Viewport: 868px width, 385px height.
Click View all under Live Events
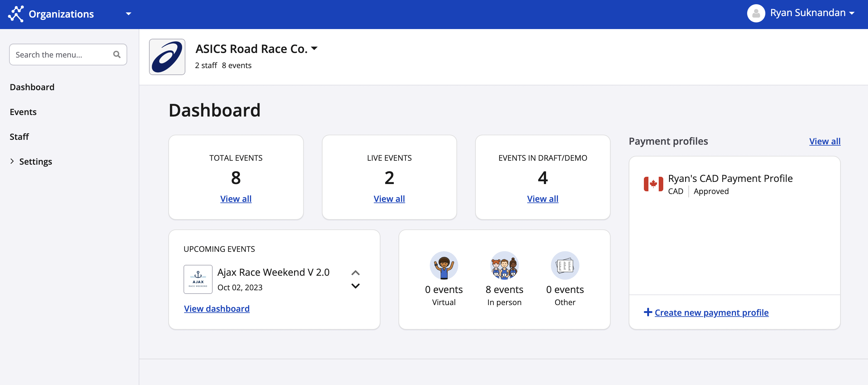pos(389,199)
